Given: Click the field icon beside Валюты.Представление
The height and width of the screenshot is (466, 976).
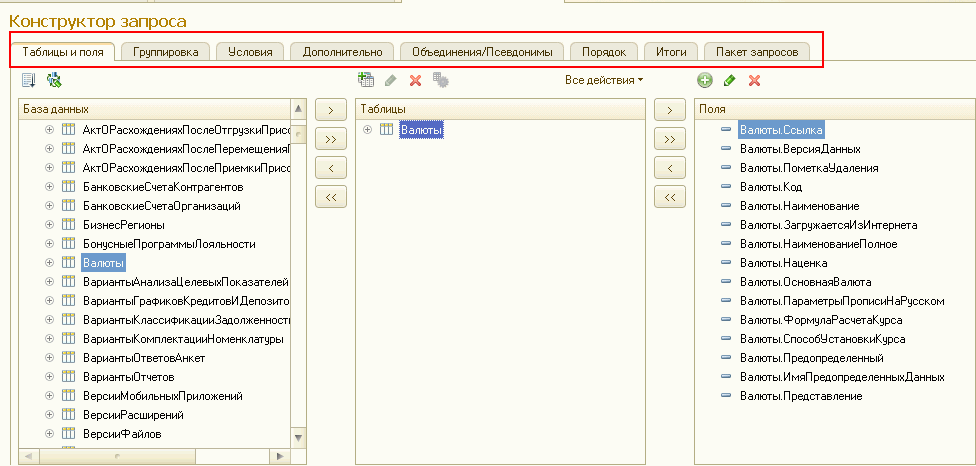Looking at the screenshot, I should click(726, 396).
